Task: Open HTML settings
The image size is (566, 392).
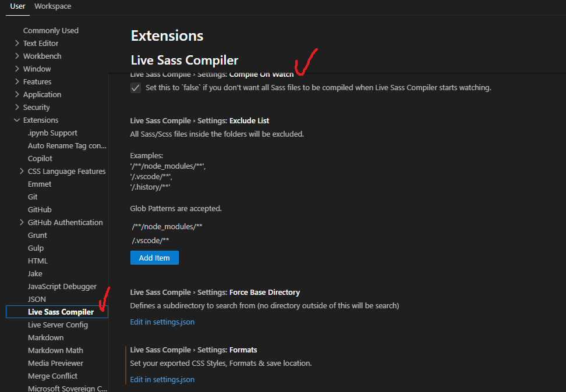Action: [38, 261]
